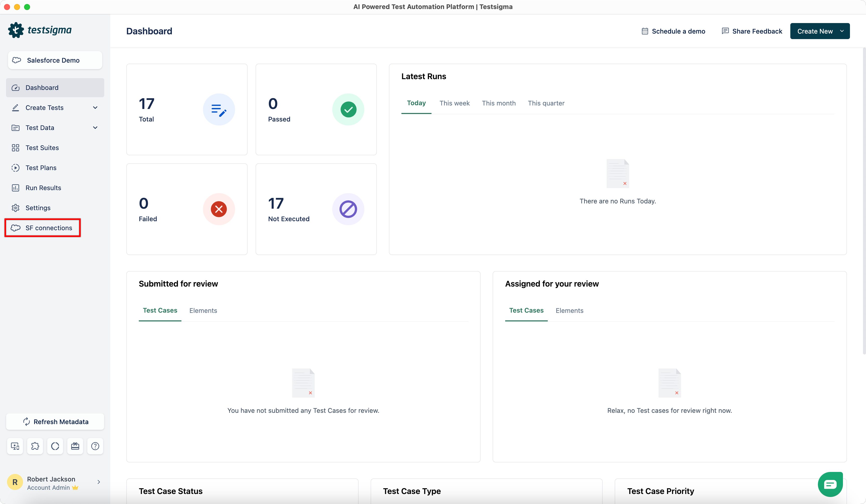Click the Failed red X icon
This screenshot has height=504, width=866.
219,209
